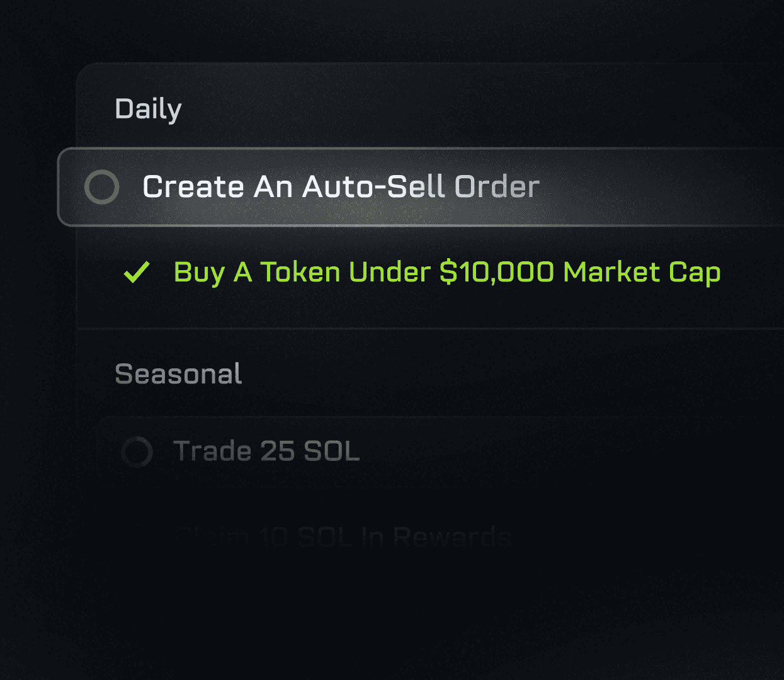The image size is (784, 680).
Task: Select the empty progress circle under Seasonal
Action: (137, 451)
